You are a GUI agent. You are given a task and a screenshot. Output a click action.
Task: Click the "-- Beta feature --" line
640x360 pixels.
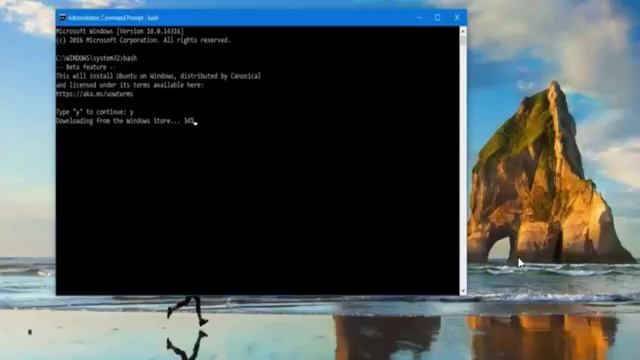tap(87, 67)
